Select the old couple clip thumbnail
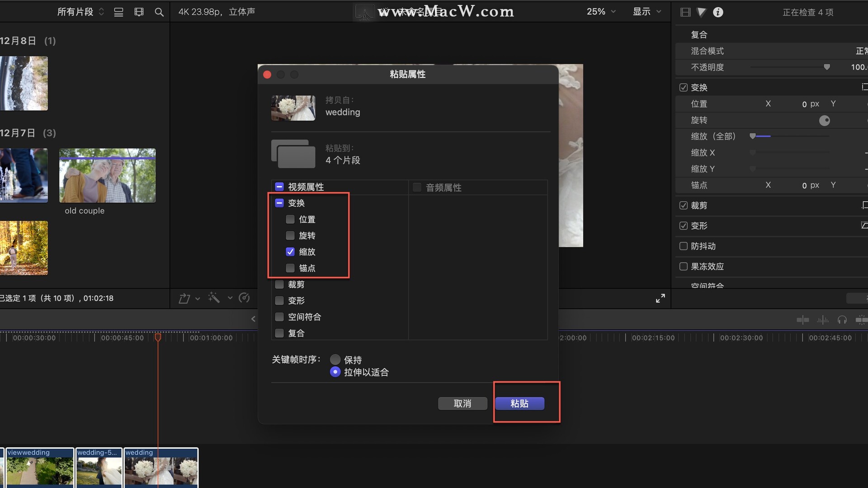This screenshot has width=868, height=488. tap(107, 175)
